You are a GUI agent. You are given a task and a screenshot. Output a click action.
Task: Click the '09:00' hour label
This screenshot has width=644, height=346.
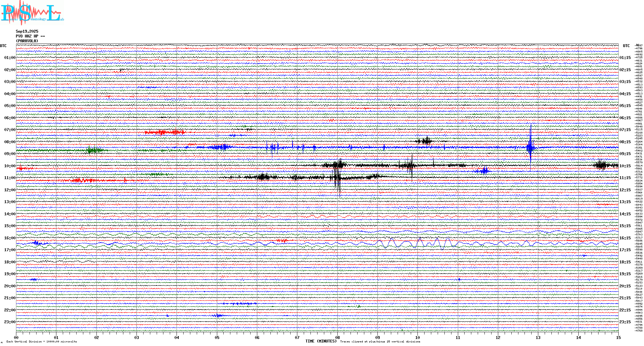click(x=10, y=154)
